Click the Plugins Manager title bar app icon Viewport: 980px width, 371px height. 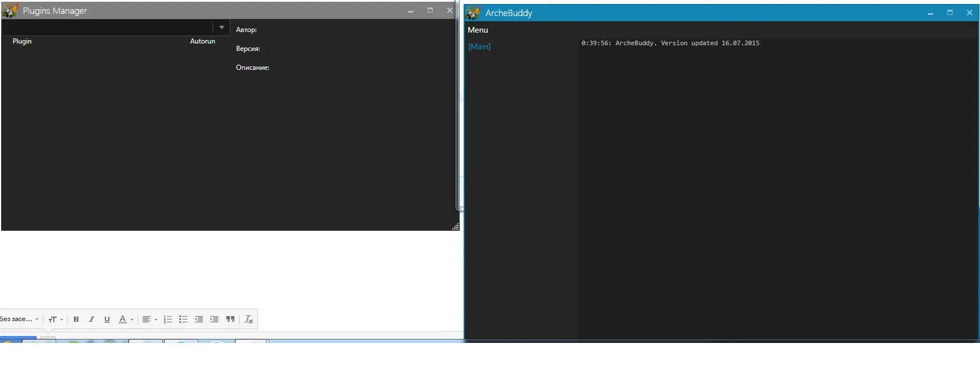click(x=10, y=10)
